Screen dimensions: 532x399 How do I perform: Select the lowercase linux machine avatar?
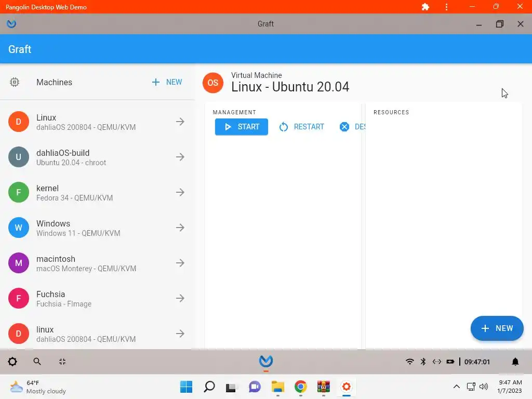tap(19, 333)
